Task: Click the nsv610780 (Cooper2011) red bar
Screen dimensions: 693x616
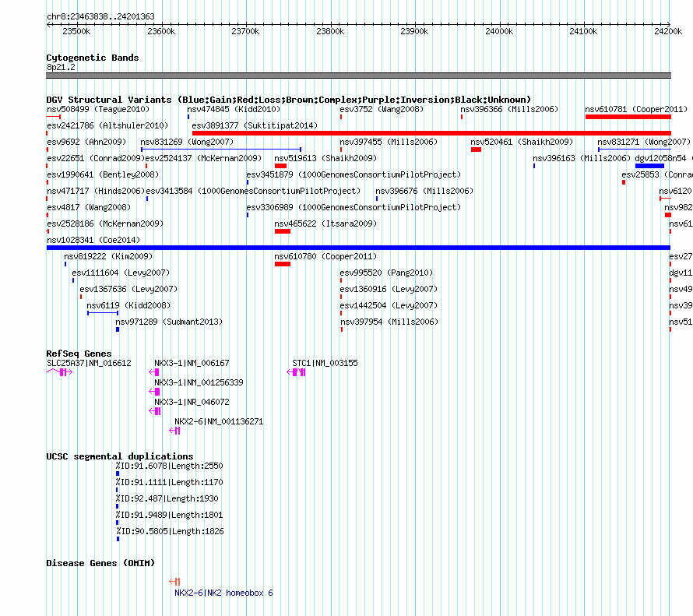Action: pyautogui.click(x=283, y=264)
